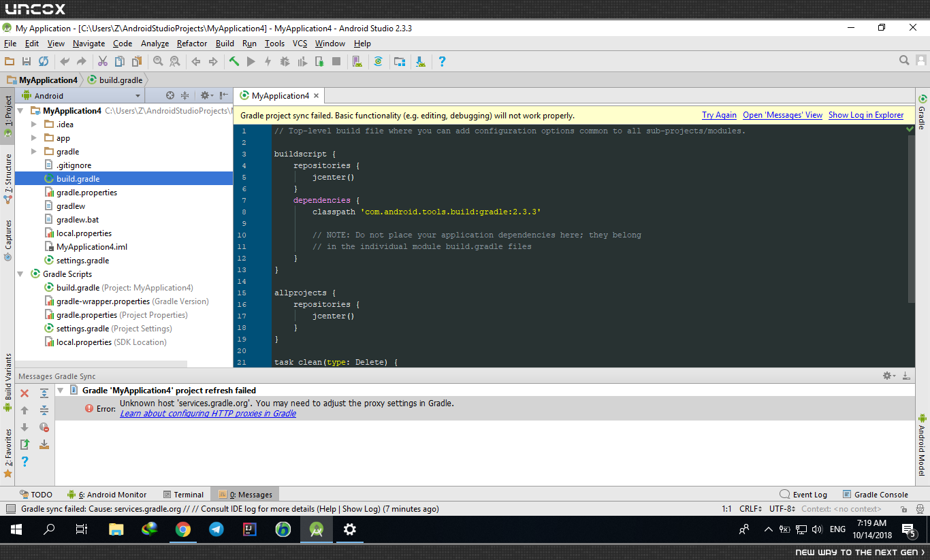Click the Windows Start button

click(x=16, y=529)
